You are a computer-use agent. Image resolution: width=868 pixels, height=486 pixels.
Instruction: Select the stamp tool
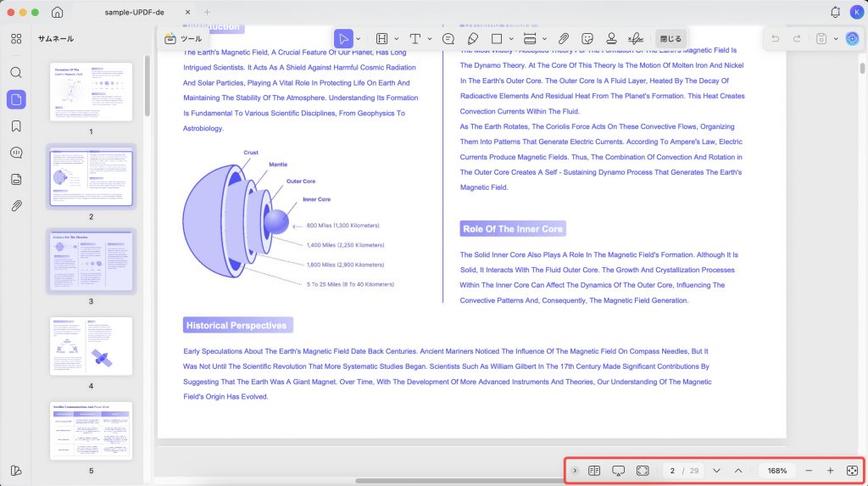611,39
